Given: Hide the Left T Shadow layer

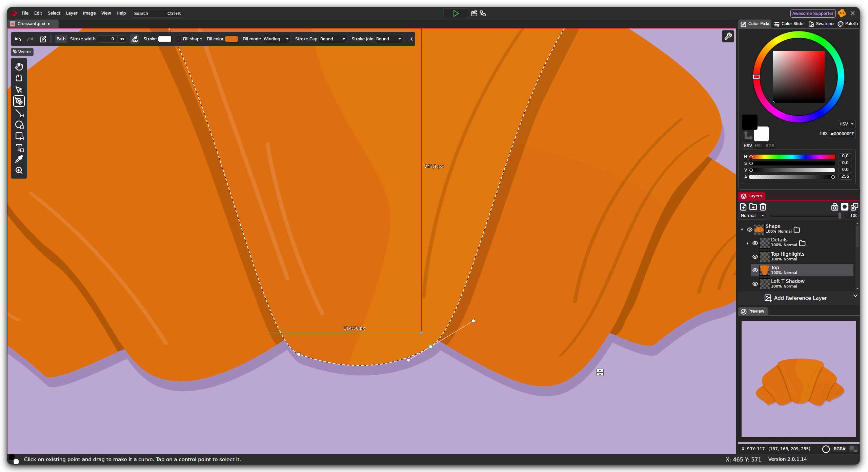Looking at the screenshot, I should click(x=755, y=284).
